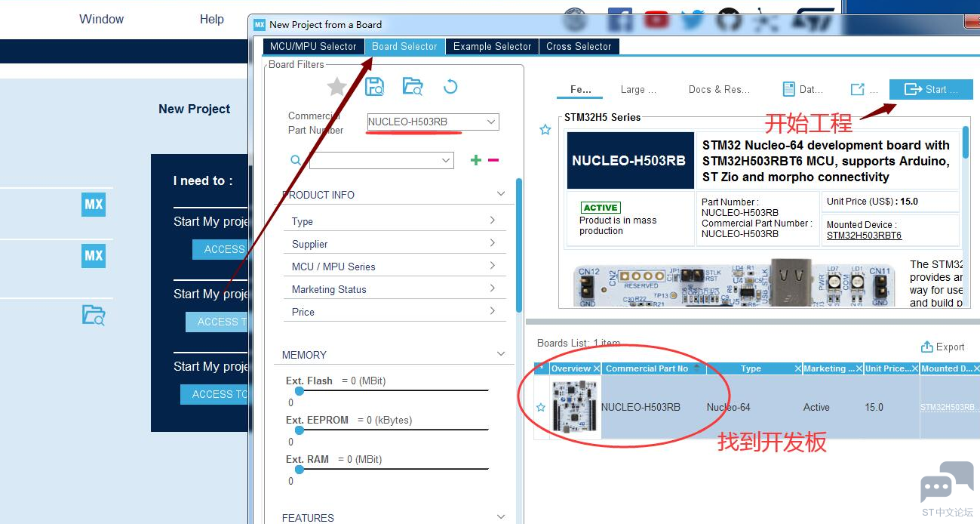This screenshot has height=524, width=980.
Task: Open the Docs & Resources detail tab
Action: point(719,89)
